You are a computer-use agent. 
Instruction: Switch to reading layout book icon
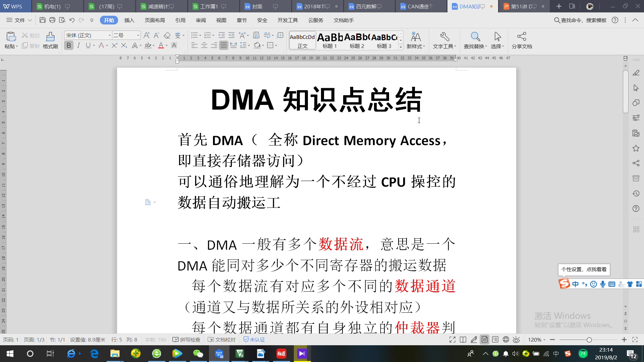(x=463, y=340)
